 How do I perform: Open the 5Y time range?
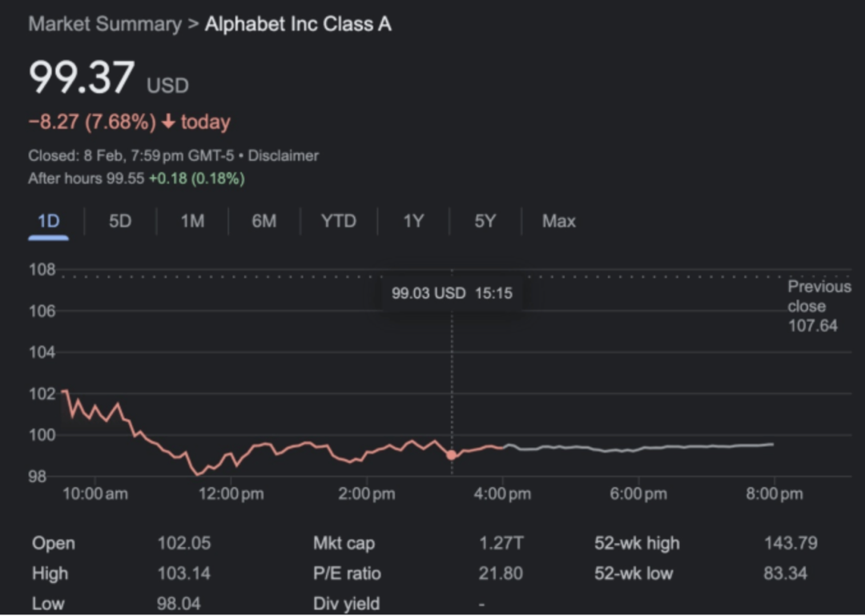(x=485, y=221)
